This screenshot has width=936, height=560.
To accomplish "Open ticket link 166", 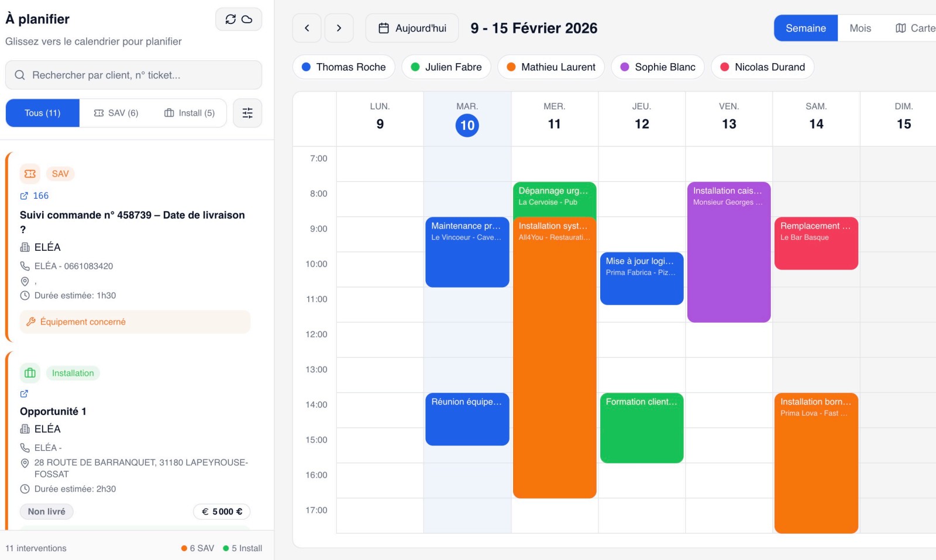I will pos(40,196).
